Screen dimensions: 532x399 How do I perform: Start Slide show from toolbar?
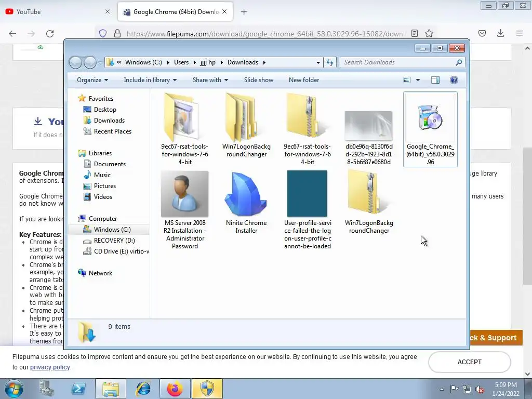[259, 80]
